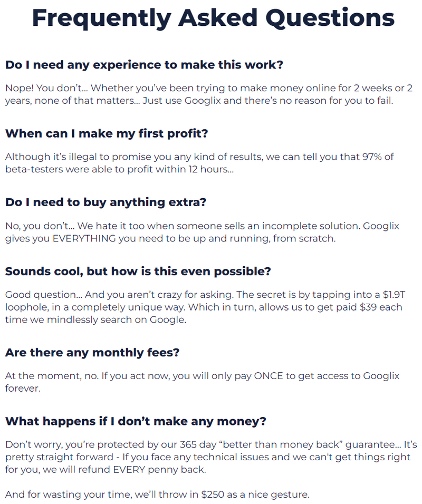Click the word EVERYTHING in the answer
The height and width of the screenshot is (504, 422).
pos(84,238)
